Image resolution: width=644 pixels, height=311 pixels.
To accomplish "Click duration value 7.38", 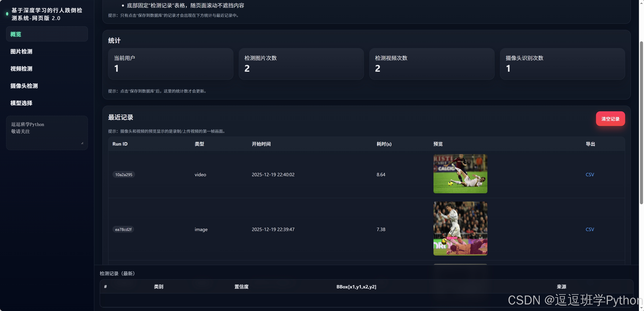I will pyautogui.click(x=381, y=229).
